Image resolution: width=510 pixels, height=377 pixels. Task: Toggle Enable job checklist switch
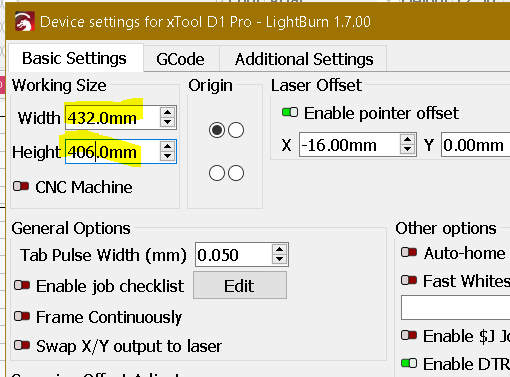pyautogui.click(x=22, y=285)
